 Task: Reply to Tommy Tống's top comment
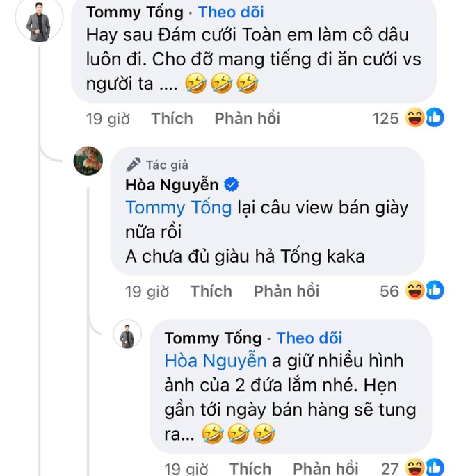coord(247,119)
